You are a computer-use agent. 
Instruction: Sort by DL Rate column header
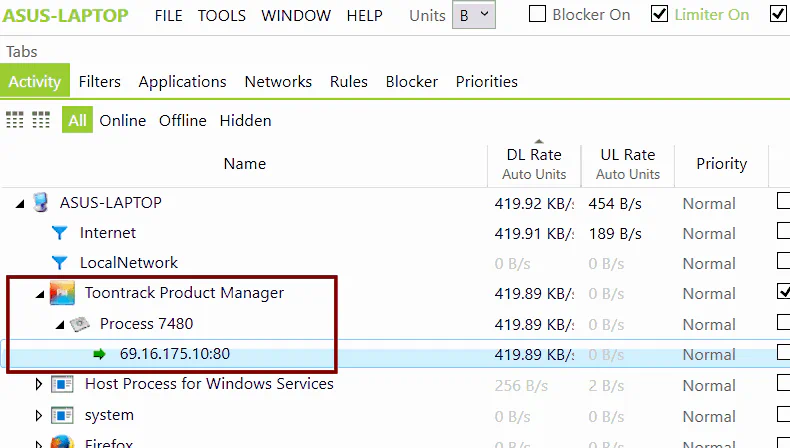pos(534,164)
